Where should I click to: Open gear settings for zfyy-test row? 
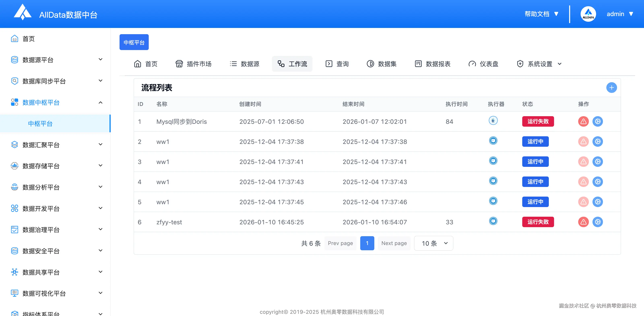pyautogui.click(x=598, y=222)
